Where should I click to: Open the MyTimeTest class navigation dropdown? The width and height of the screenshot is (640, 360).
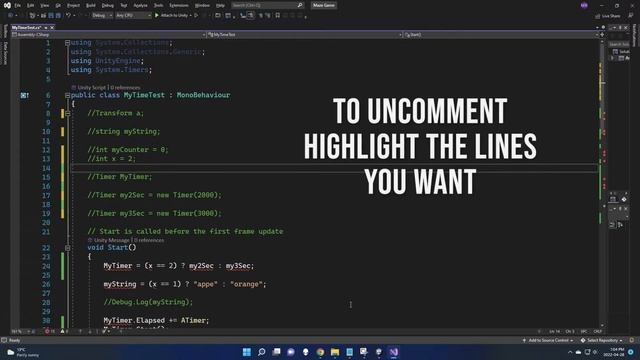(x=304, y=35)
